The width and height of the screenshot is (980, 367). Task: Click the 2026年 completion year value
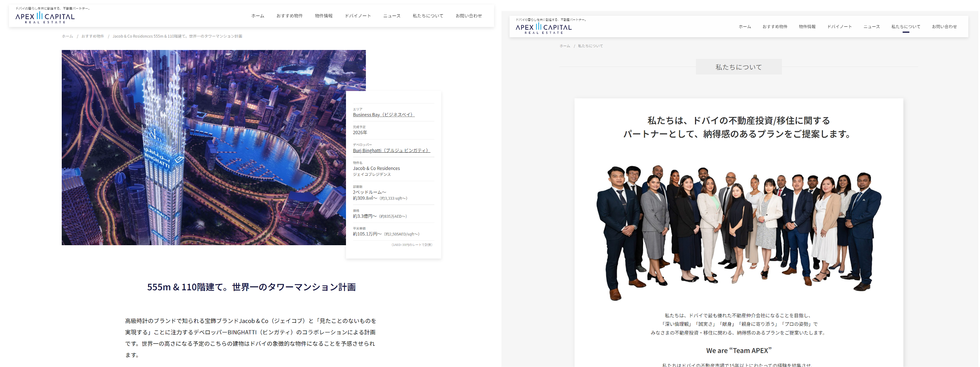(x=360, y=133)
